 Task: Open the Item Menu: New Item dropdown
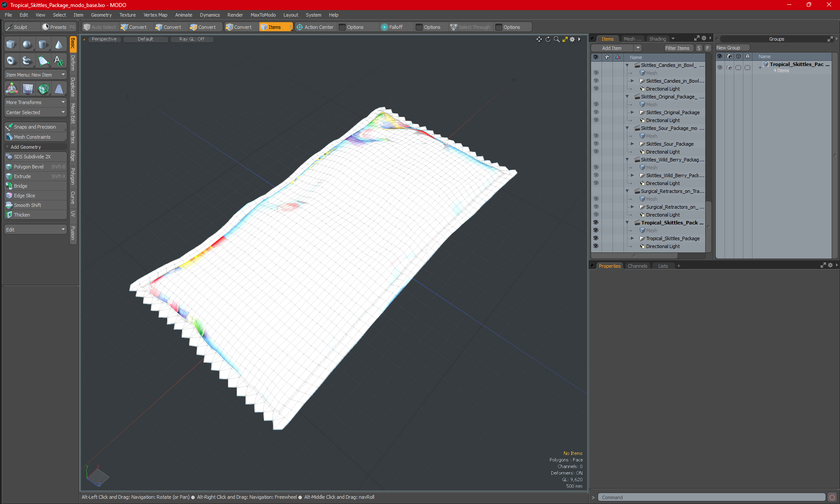35,75
